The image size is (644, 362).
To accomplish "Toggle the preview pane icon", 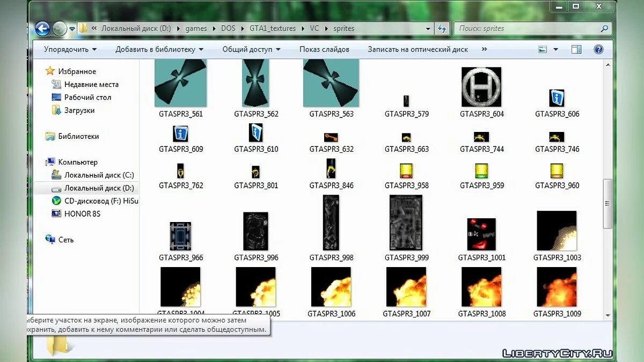I will click(576, 49).
